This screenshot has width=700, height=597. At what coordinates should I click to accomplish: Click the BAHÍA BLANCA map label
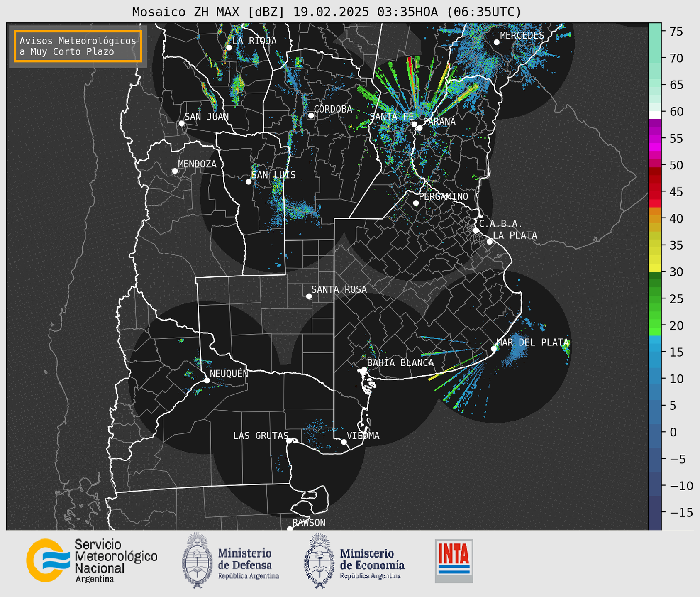(400, 363)
